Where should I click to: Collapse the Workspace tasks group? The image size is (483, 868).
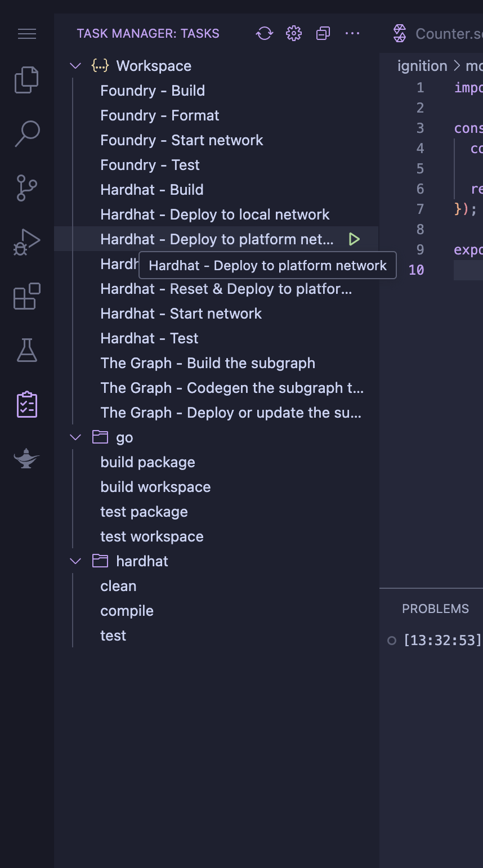click(x=75, y=65)
